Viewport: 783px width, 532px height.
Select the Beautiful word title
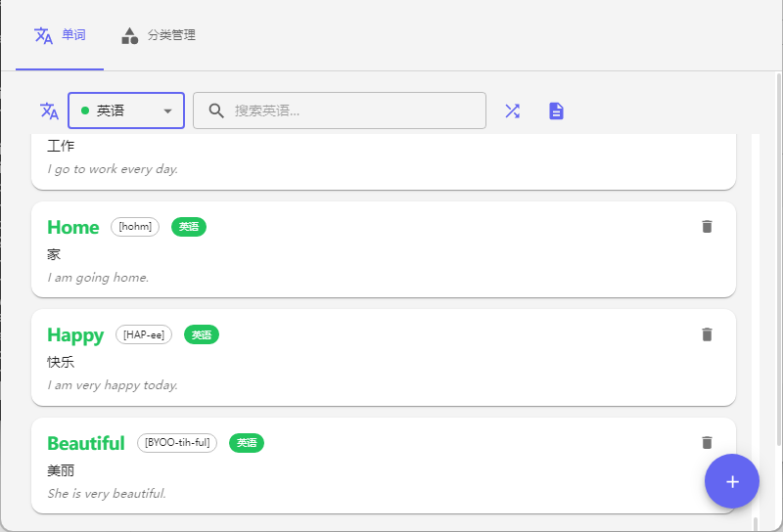pyautogui.click(x=86, y=443)
